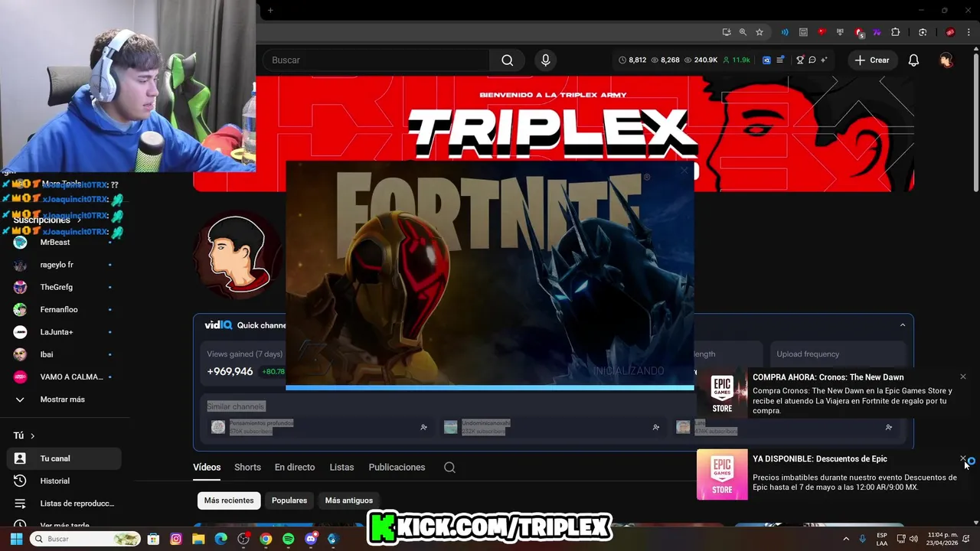980x551 pixels.
Task: Activate voice search microphone button
Action: pos(545,60)
